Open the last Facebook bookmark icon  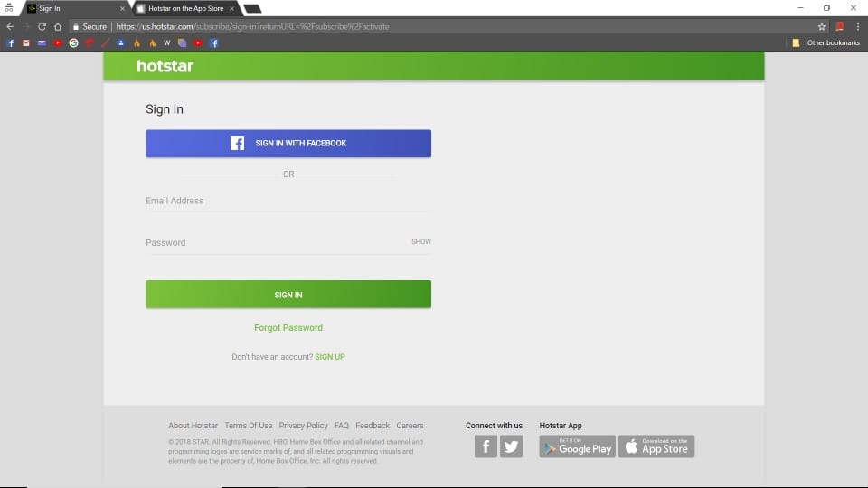click(x=214, y=42)
